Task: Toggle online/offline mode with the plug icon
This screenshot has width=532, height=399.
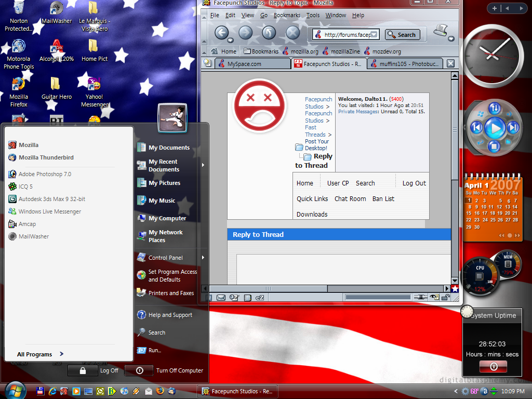Action: pos(421,297)
